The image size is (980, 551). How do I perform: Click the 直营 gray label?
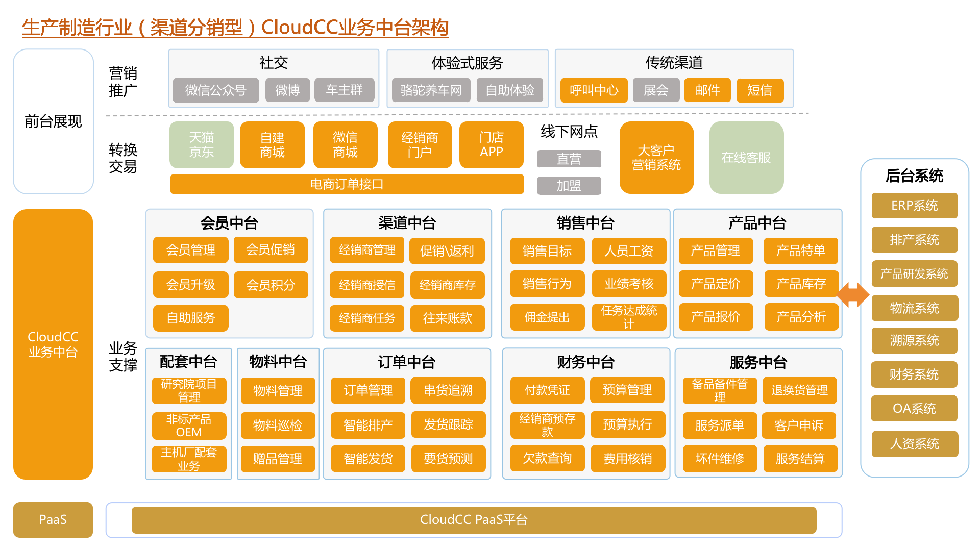(x=569, y=159)
